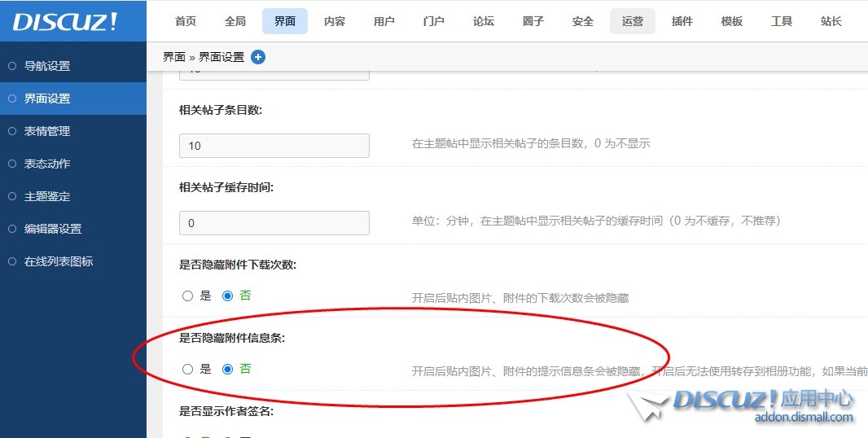Open the 首页 top menu tab
Image resolution: width=868 pixels, height=438 pixels.
point(186,22)
